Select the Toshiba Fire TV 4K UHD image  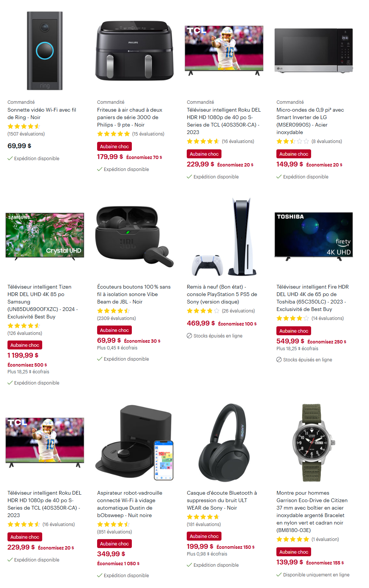coord(314,236)
